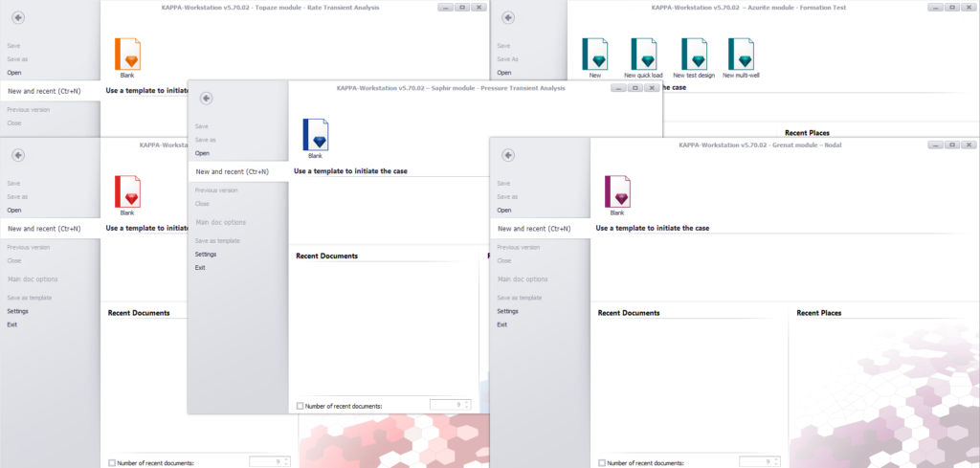Choose New test design in Azurite
Viewport: 980px width, 468px height.
694,56
